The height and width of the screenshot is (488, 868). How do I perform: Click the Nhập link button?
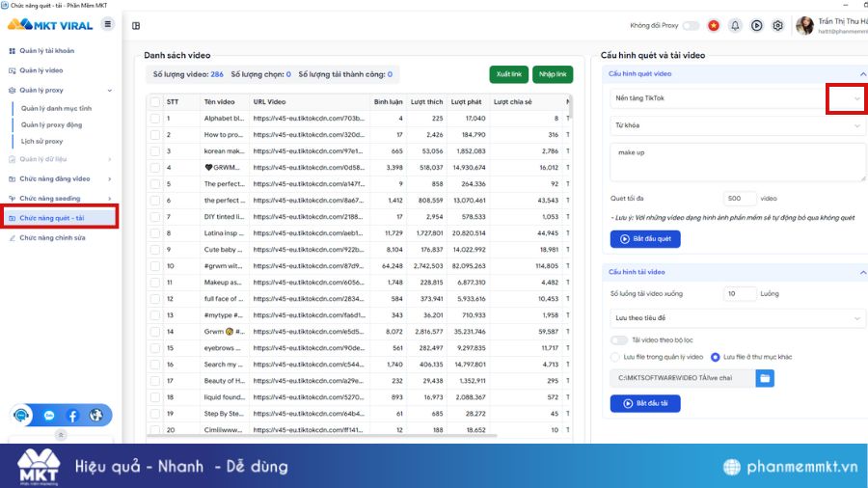(553, 74)
